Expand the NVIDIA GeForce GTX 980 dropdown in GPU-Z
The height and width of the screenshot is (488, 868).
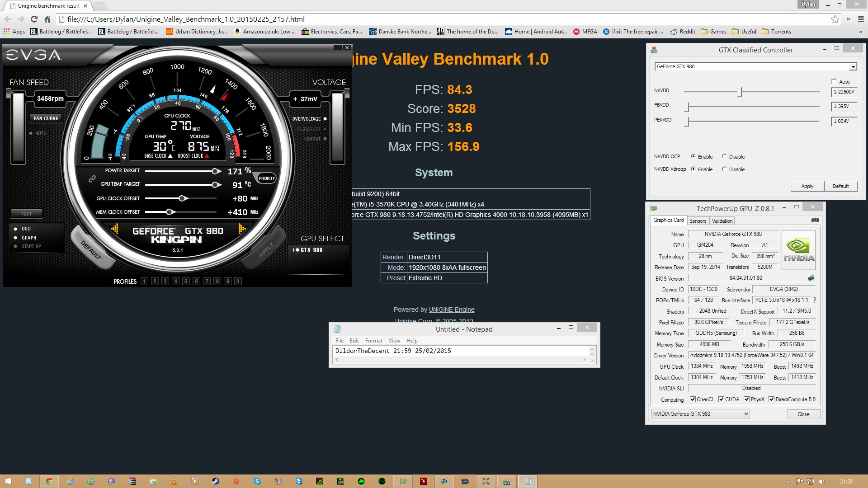tap(746, 414)
